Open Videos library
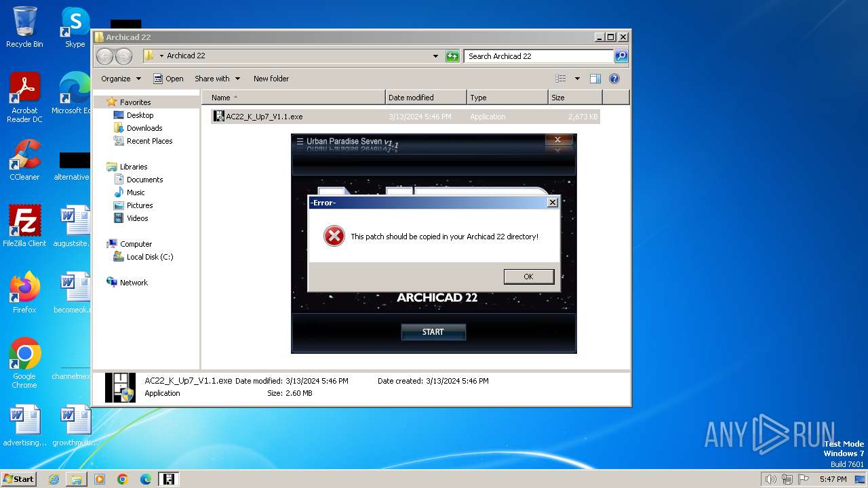The image size is (868, 488). (137, 218)
